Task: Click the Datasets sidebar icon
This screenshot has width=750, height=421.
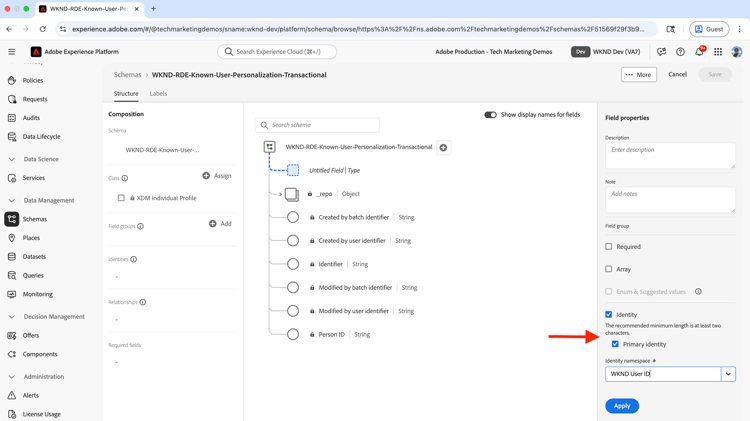Action: [x=12, y=256]
